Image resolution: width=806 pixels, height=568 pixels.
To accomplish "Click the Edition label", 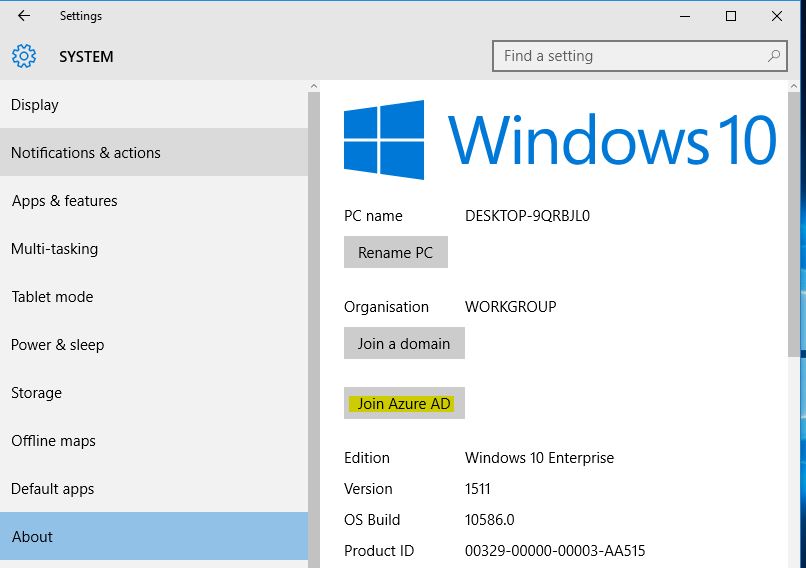I will (x=367, y=458).
